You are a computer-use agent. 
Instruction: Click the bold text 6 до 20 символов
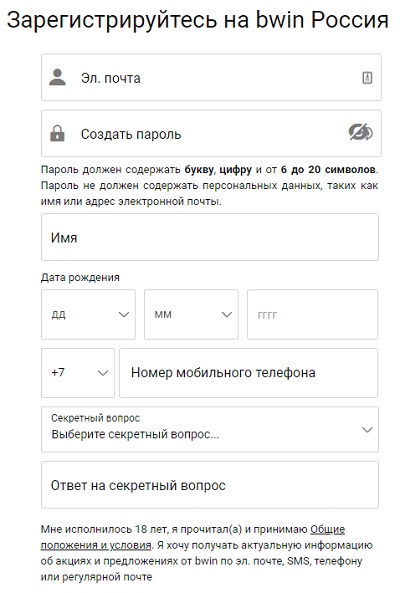pos(328,169)
